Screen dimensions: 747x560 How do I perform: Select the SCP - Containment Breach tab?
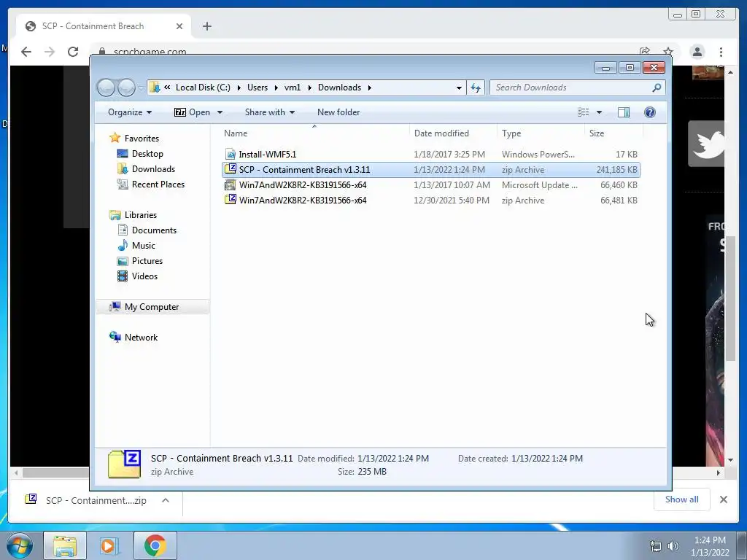pyautogui.click(x=104, y=26)
